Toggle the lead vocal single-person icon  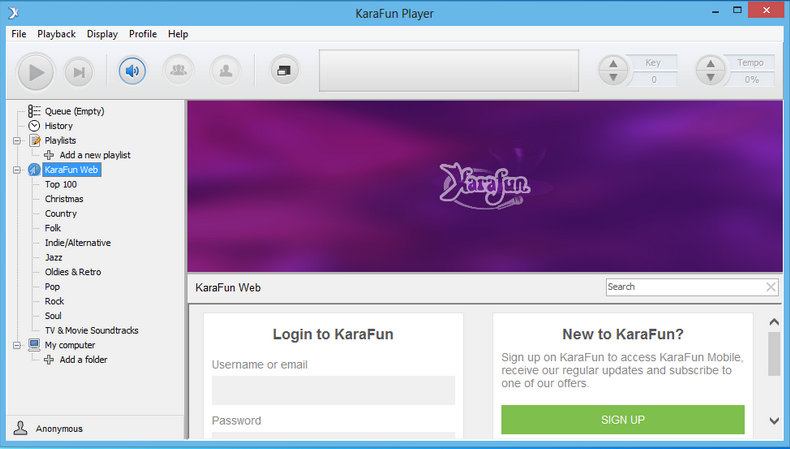(x=226, y=70)
